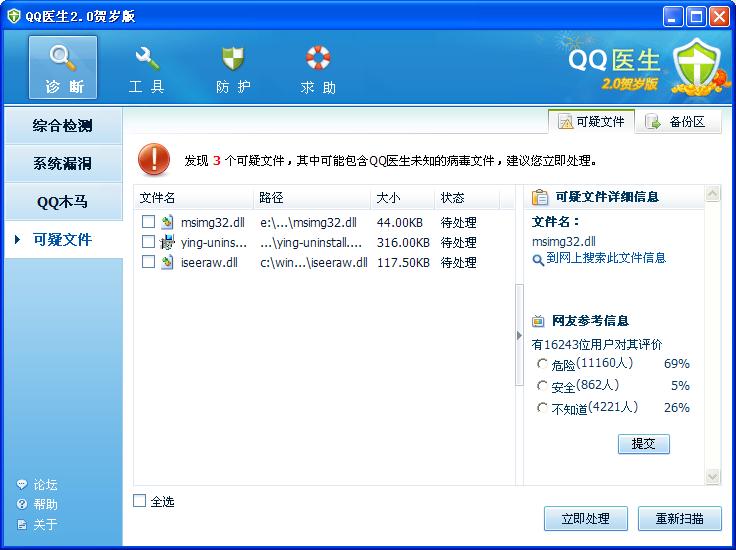
Task: Select the 安全 (862人) radio option
Action: (542, 386)
